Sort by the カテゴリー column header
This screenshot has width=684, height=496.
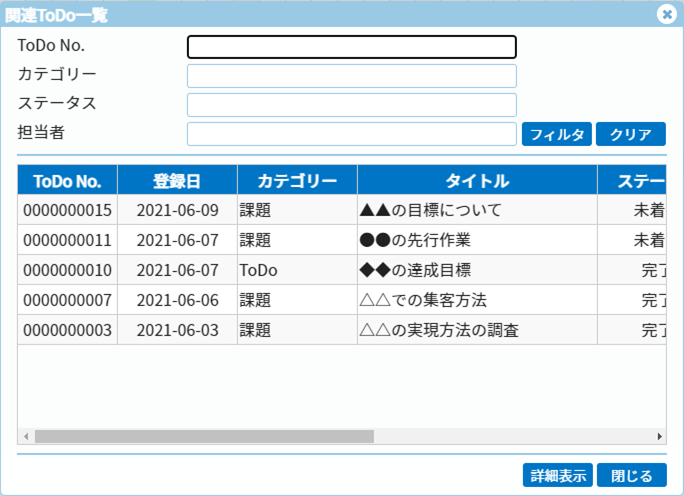[x=297, y=181]
